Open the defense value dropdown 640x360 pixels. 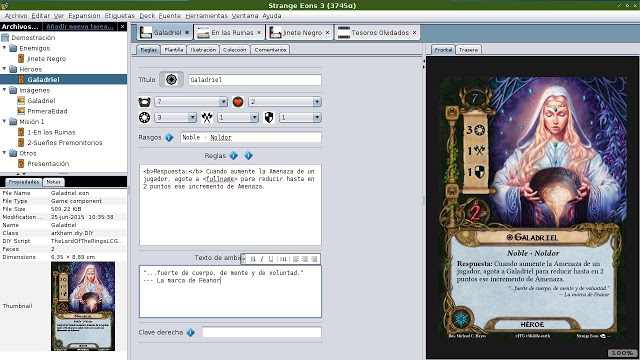[317, 118]
